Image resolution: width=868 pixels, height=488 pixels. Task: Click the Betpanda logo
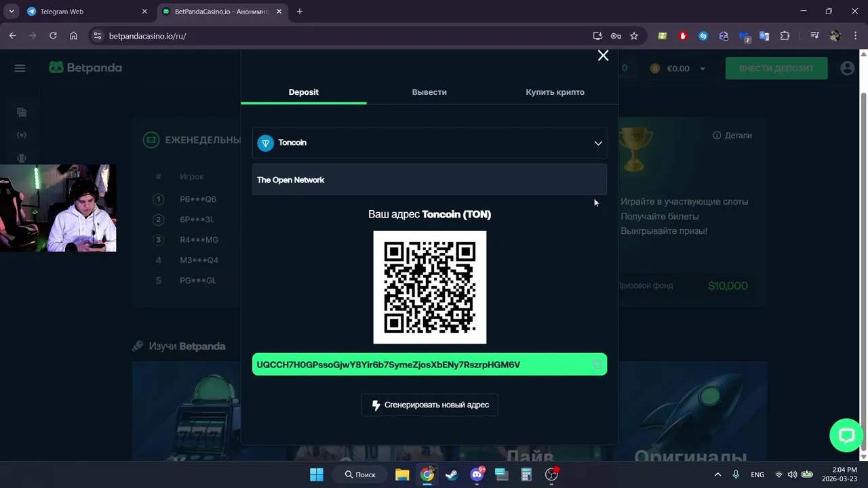point(85,68)
